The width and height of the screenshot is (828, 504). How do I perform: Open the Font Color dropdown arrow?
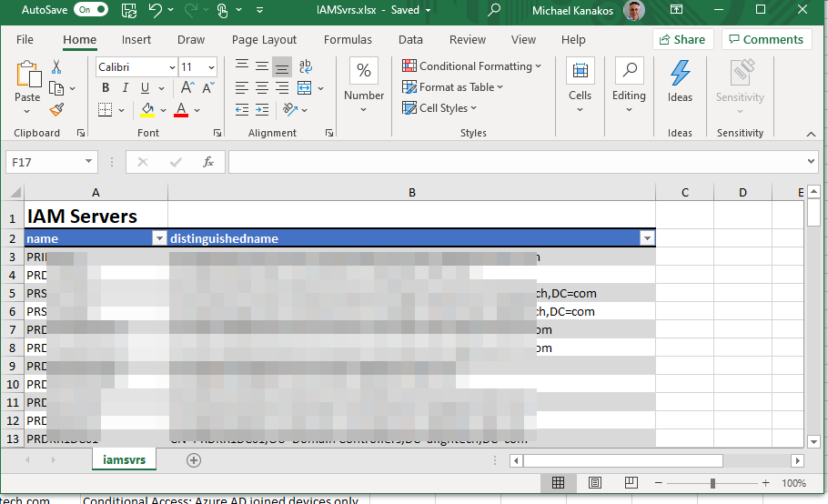(197, 110)
